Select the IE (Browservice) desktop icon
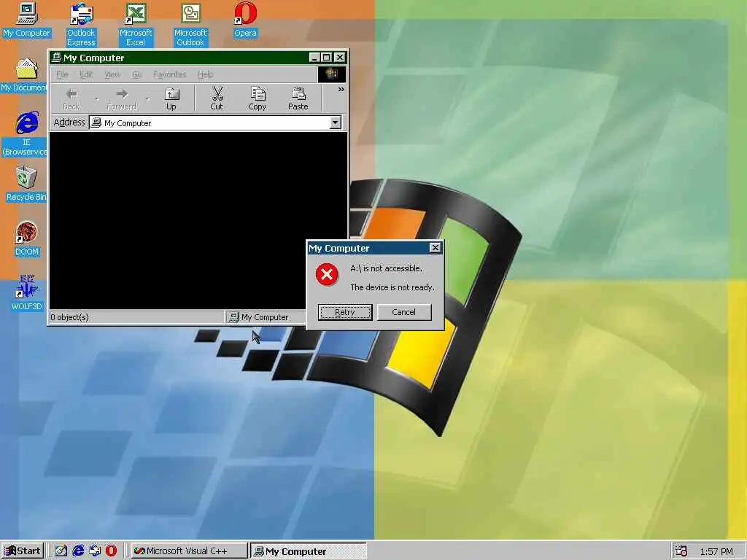This screenshot has height=560, width=747. (x=25, y=133)
